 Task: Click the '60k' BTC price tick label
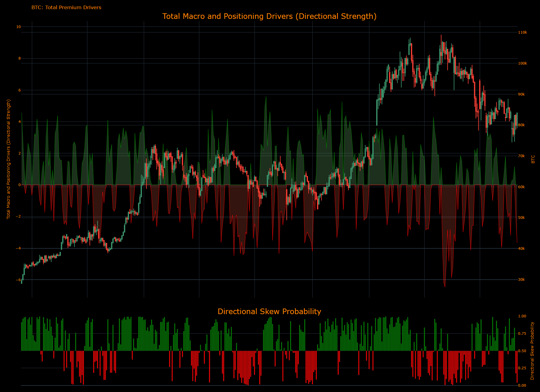[522, 187]
